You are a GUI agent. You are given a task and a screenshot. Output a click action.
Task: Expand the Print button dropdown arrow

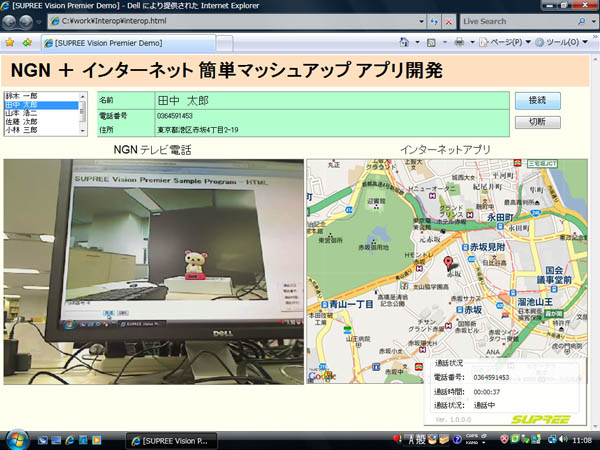[472, 42]
